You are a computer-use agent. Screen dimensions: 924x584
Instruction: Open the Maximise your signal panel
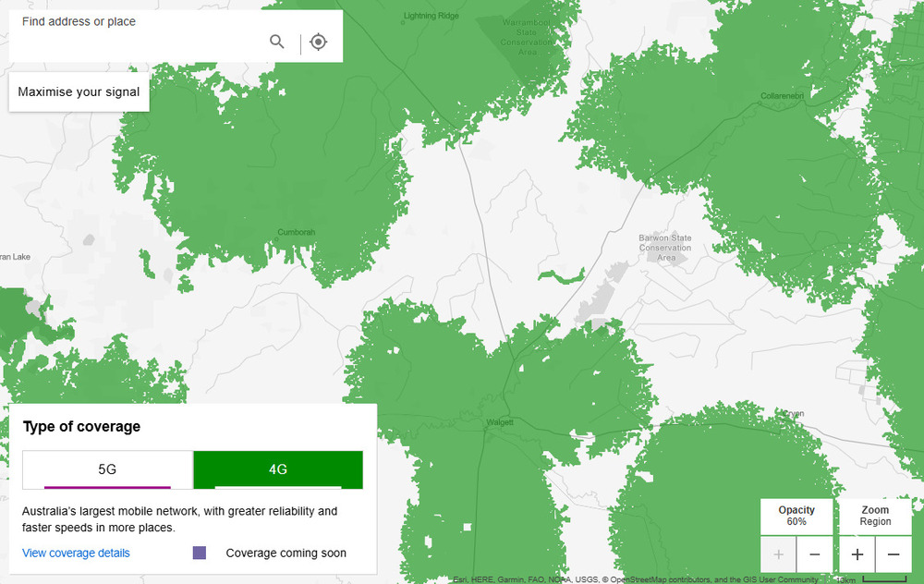(79, 92)
